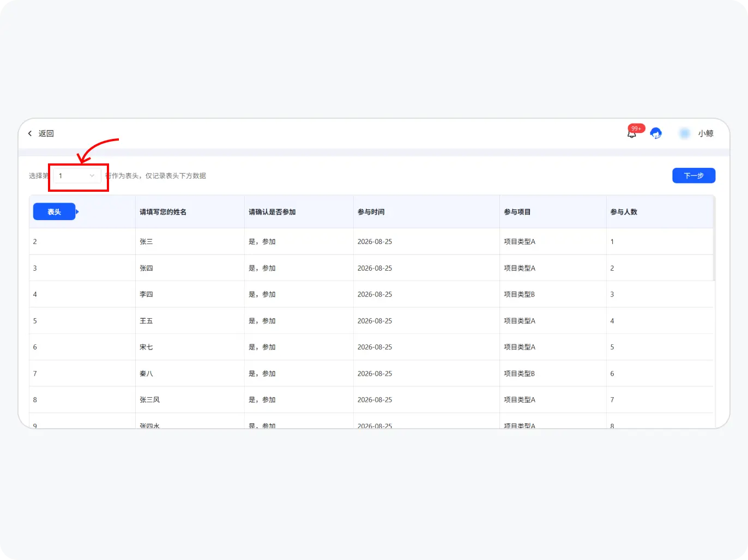Select column header 请确认是否参加
Screen dimensions: 748x560
pyautogui.click(x=272, y=212)
